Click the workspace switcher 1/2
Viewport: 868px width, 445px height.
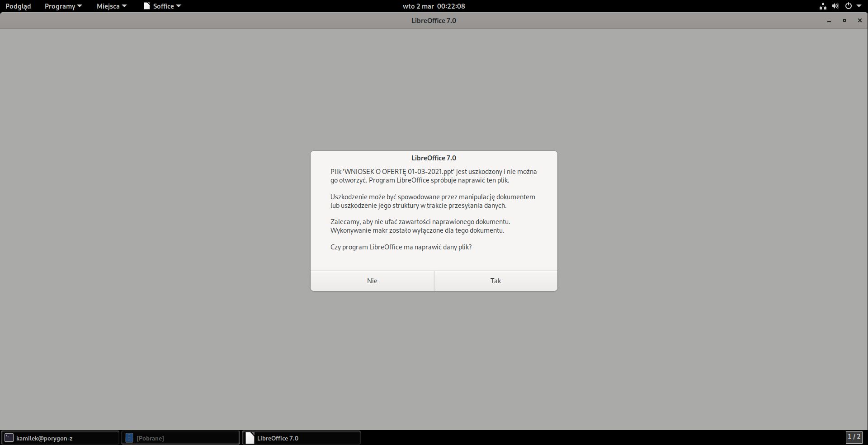(854, 437)
